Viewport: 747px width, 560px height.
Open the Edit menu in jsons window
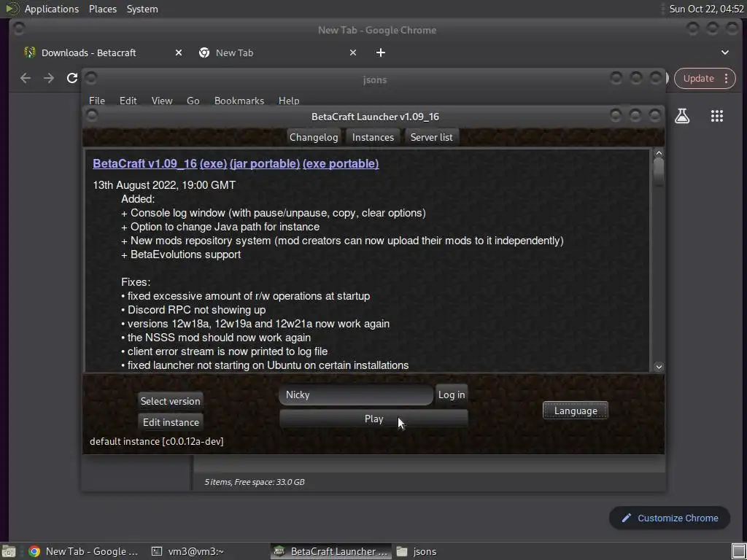[128, 101]
